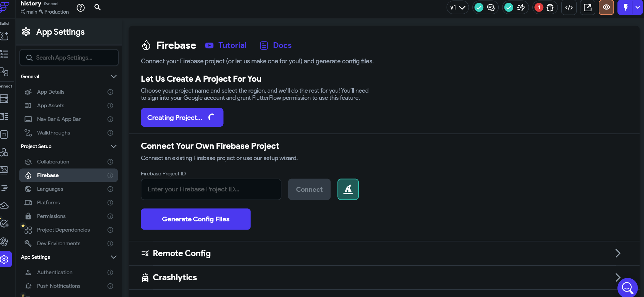Screen dimensions: 644x297
Task: Show info for Project Dependencies
Action: [x=110, y=230]
